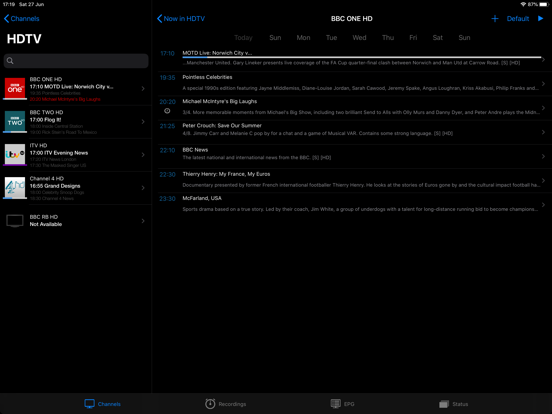Expand Pointless Celebrities row chevron

coord(543,84)
